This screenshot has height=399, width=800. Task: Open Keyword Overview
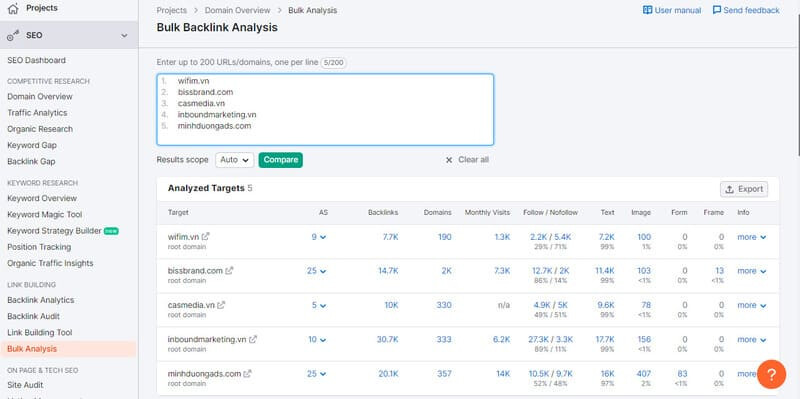(x=42, y=198)
